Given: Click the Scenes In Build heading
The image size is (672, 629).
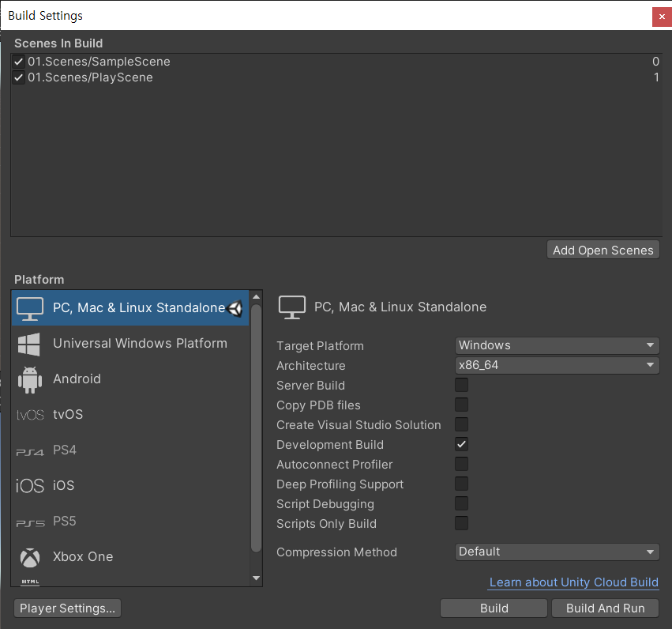Looking at the screenshot, I should 58,43.
